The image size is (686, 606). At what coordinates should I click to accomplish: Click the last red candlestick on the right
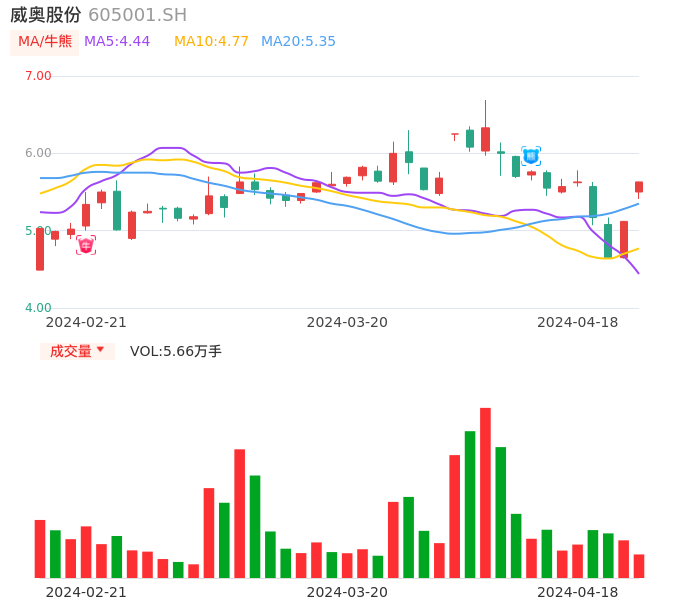(x=639, y=187)
